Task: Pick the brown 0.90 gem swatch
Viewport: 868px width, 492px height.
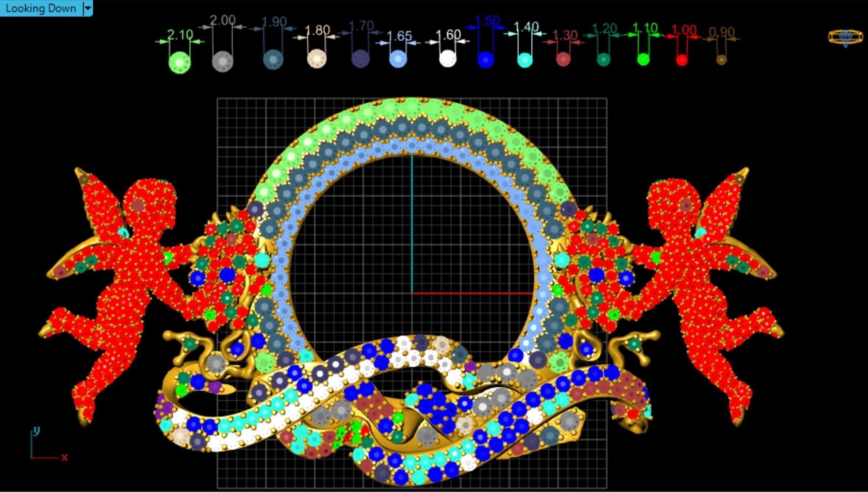Action: 721,60
